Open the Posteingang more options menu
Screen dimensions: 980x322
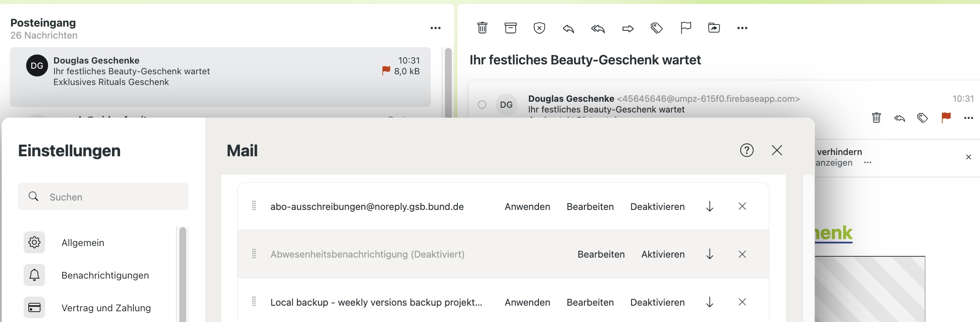[x=436, y=28]
